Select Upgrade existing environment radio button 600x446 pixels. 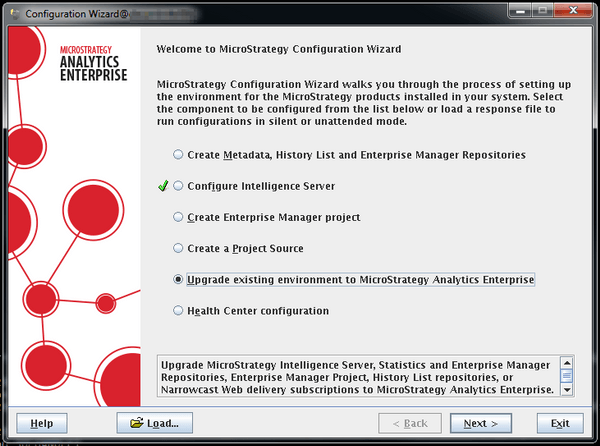179,280
